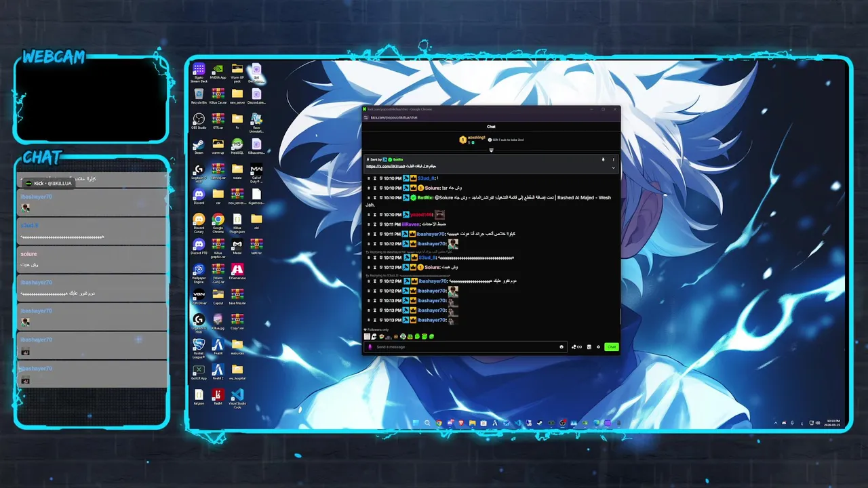This screenshot has height=488, width=868.
Task: Open Discord Canary desktop shortcut
Action: pyautogui.click(x=199, y=222)
